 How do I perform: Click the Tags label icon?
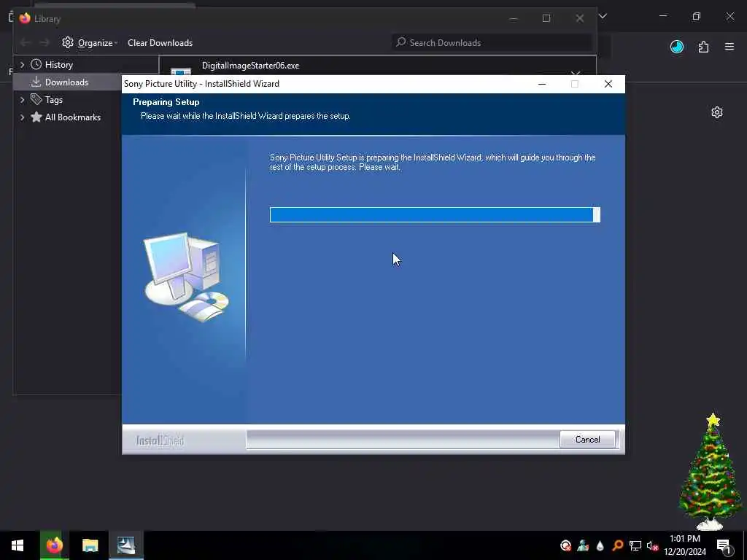(36, 99)
